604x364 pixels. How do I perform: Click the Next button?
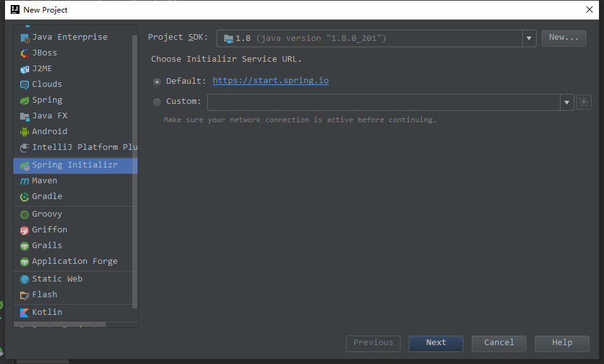(x=436, y=343)
